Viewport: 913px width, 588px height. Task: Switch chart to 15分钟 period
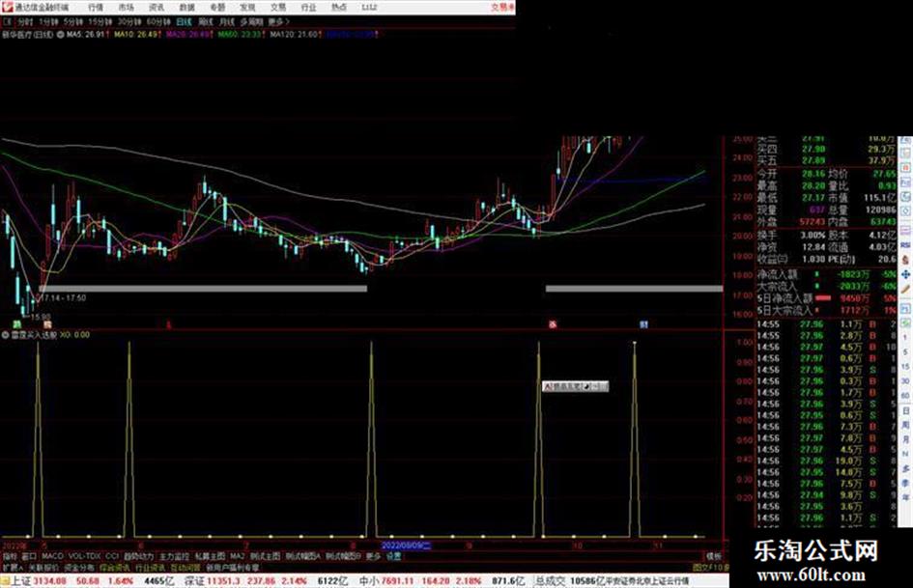pyautogui.click(x=100, y=22)
